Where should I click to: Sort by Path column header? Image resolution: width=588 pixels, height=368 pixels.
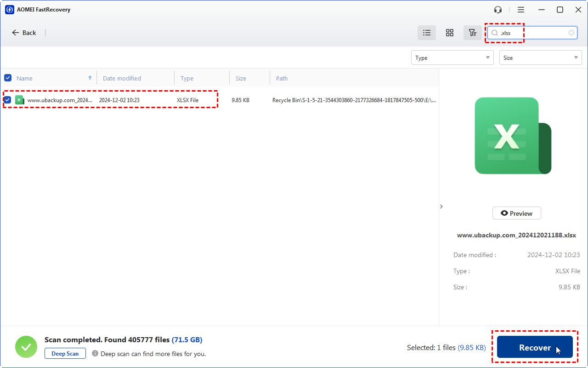pos(282,78)
